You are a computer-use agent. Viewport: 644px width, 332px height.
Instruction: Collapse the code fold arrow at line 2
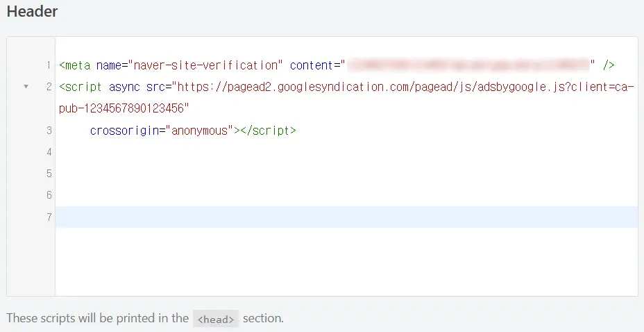pos(26,87)
